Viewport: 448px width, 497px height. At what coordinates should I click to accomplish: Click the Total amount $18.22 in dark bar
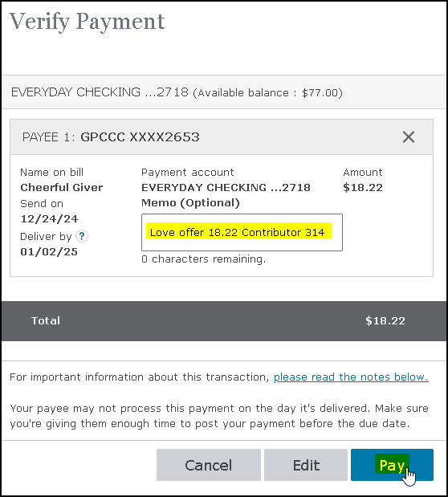[385, 321]
